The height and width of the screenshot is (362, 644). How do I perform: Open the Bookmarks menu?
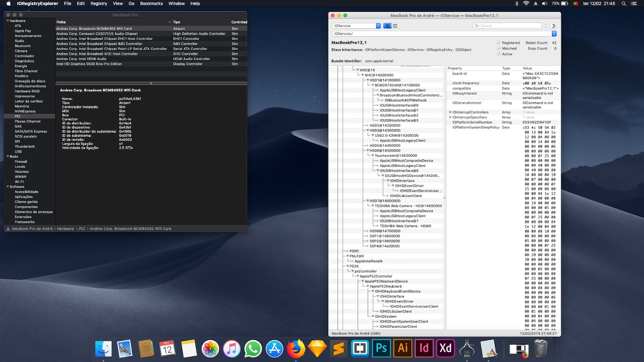coord(151,3)
